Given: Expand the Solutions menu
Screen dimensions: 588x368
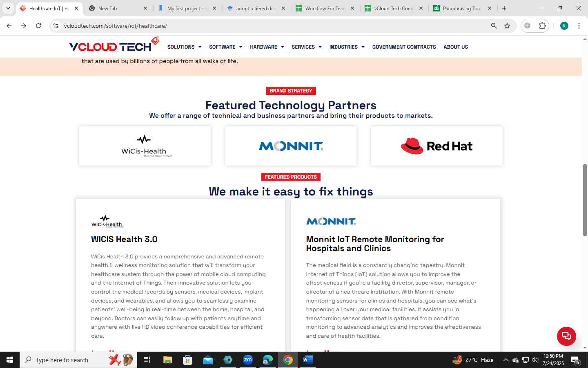Looking at the screenshot, I should click(184, 47).
